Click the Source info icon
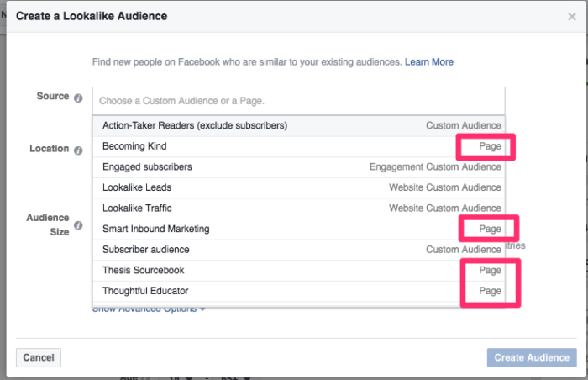Viewport: 588px width, 380px height. coord(78,98)
